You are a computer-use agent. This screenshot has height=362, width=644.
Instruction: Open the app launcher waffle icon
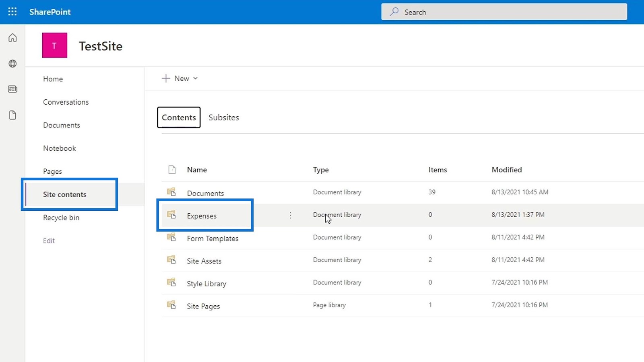[12, 12]
